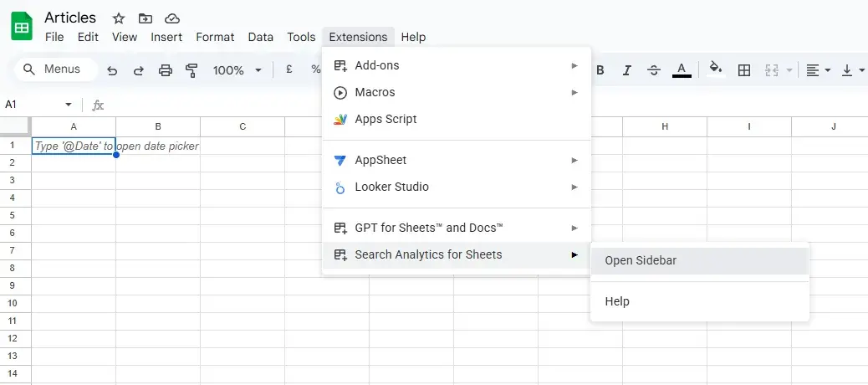Open the Insert menu
The width and height of the screenshot is (868, 385).
pos(166,37)
